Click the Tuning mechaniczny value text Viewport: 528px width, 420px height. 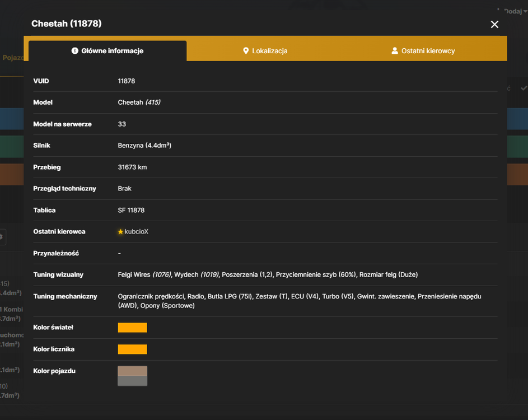(x=300, y=301)
